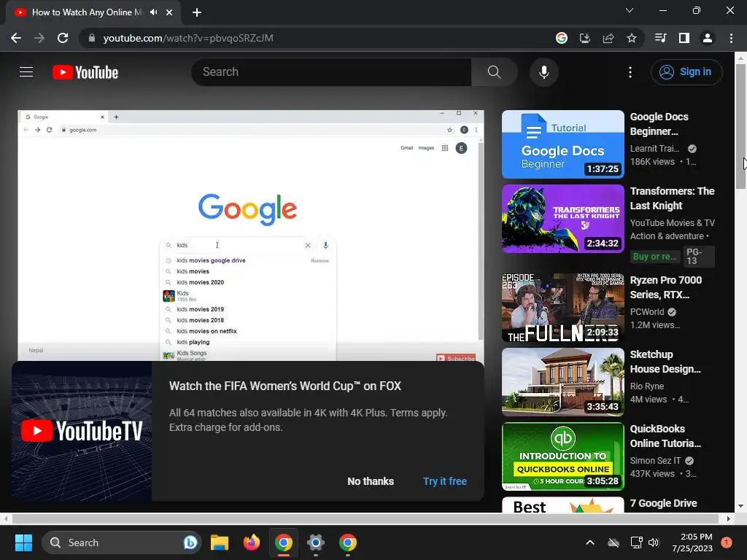The image size is (747, 560).
Task: Open volume control in system tray
Action: [654, 542]
